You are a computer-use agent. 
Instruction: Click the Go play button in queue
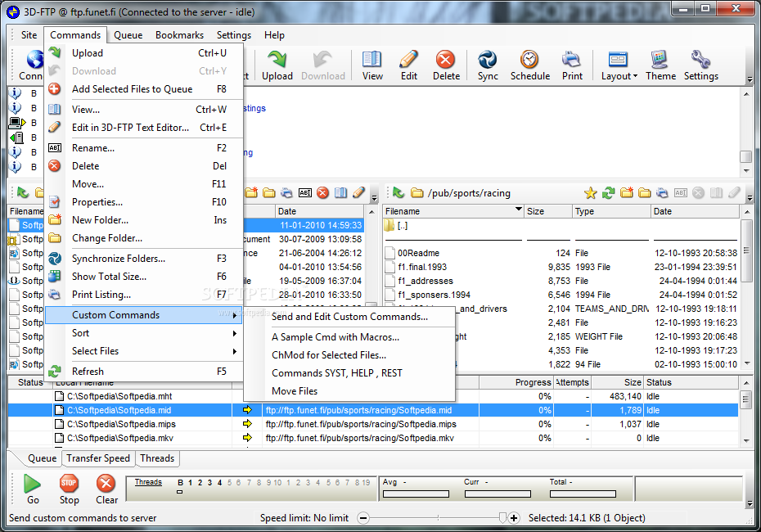(x=33, y=489)
